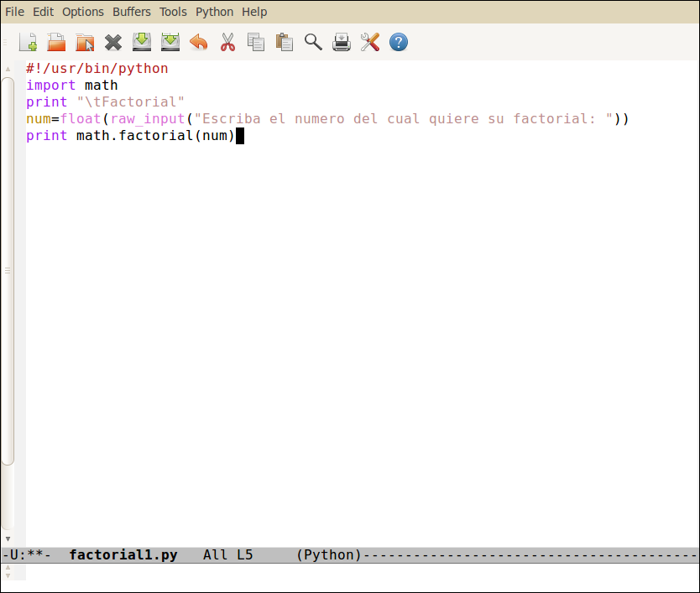Click the num variable on line four
The width and height of the screenshot is (700, 593).
pos(39,119)
